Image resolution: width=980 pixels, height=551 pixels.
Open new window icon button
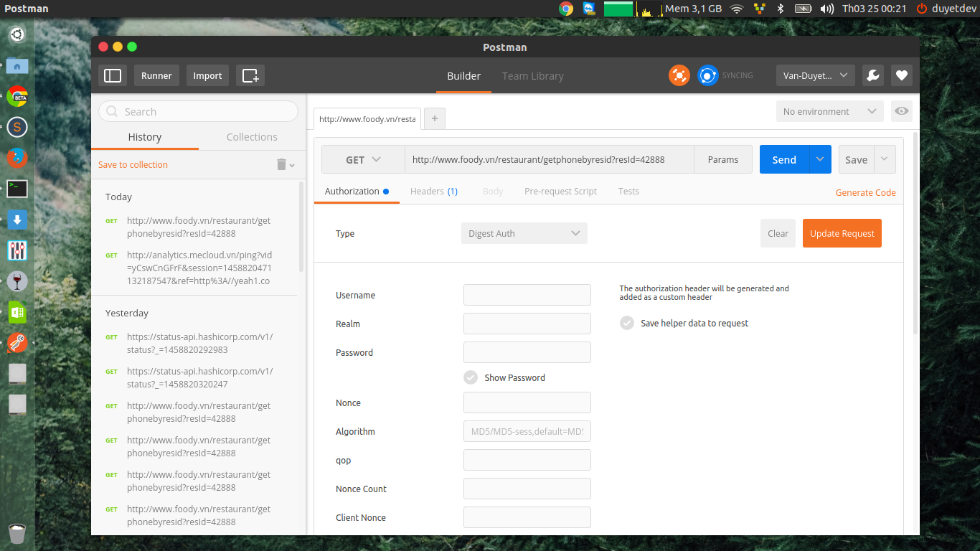point(250,75)
